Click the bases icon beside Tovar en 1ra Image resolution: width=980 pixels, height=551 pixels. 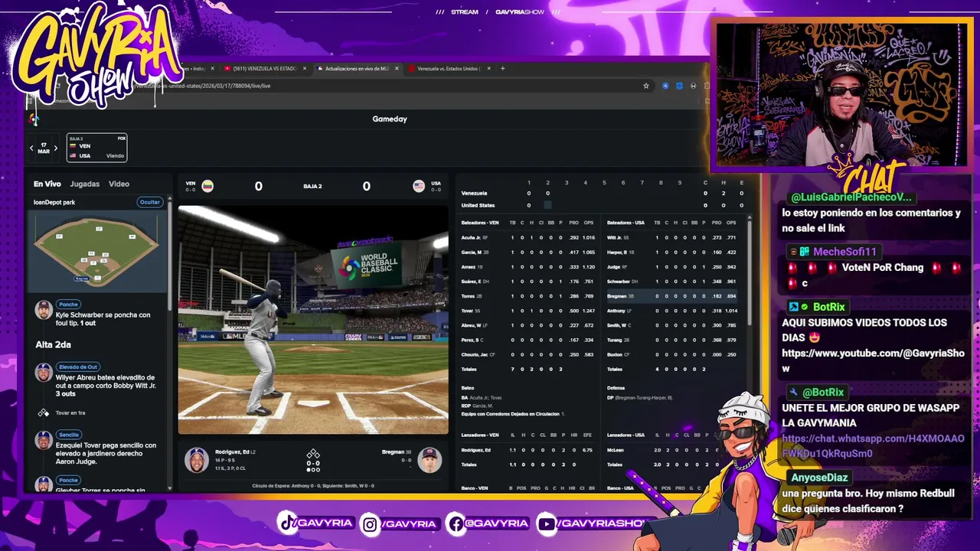(44, 412)
